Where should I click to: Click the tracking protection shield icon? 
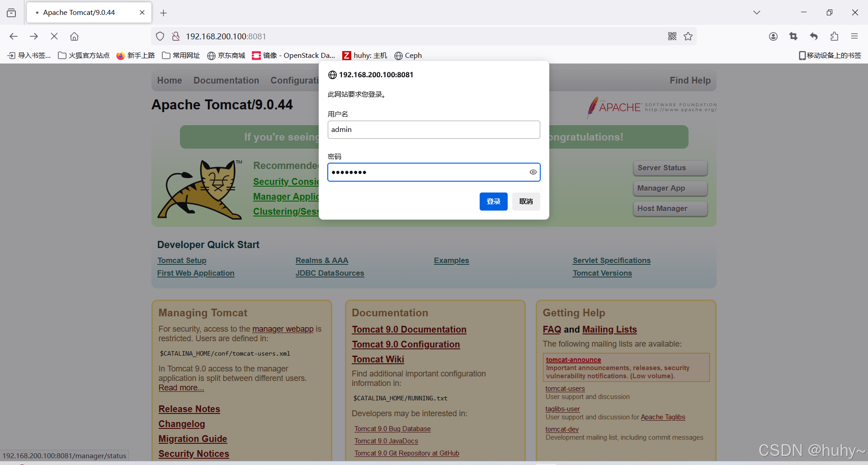(x=160, y=36)
